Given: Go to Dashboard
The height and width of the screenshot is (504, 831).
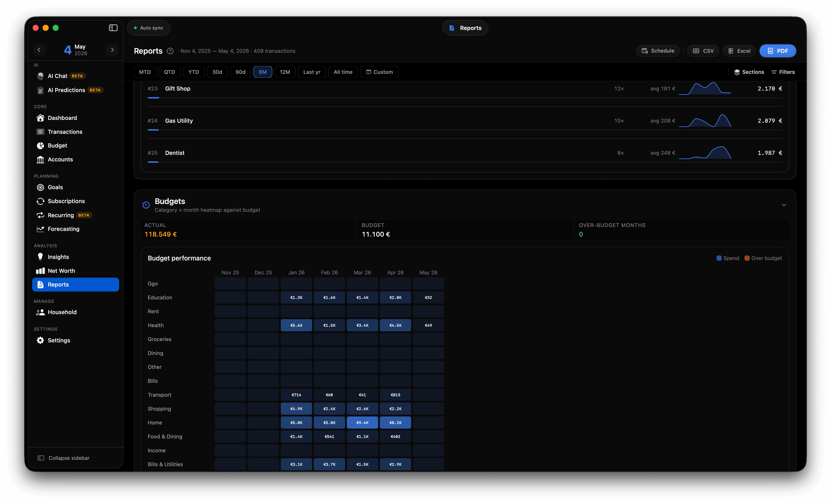Looking at the screenshot, I should click(x=76, y=118).
